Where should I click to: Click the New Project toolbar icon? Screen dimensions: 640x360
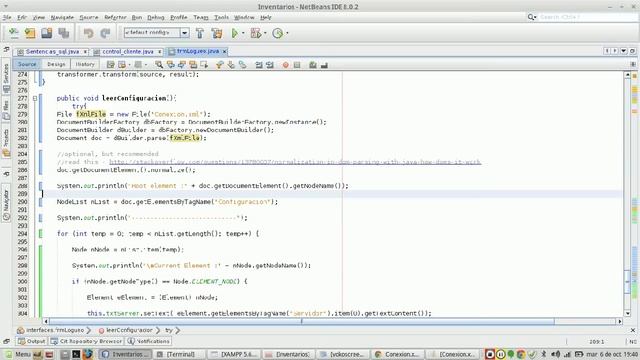point(30,33)
